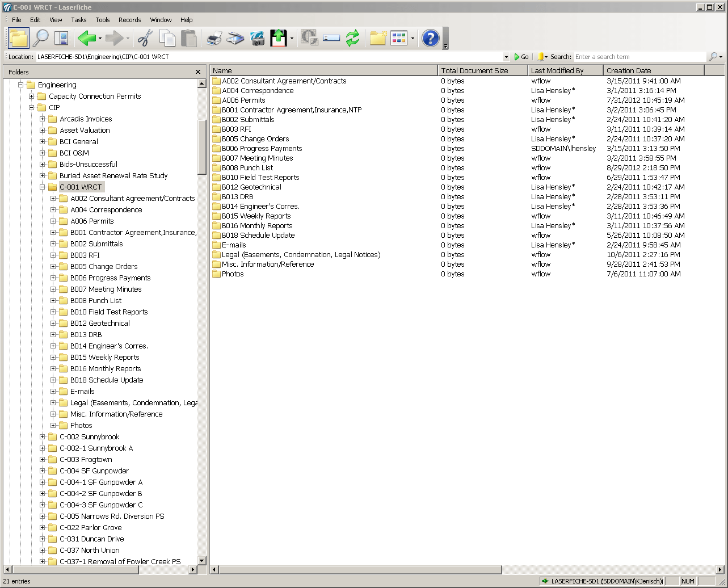Click the colored grid view icon
Viewport: 728px width, 588px height.
[x=399, y=38]
